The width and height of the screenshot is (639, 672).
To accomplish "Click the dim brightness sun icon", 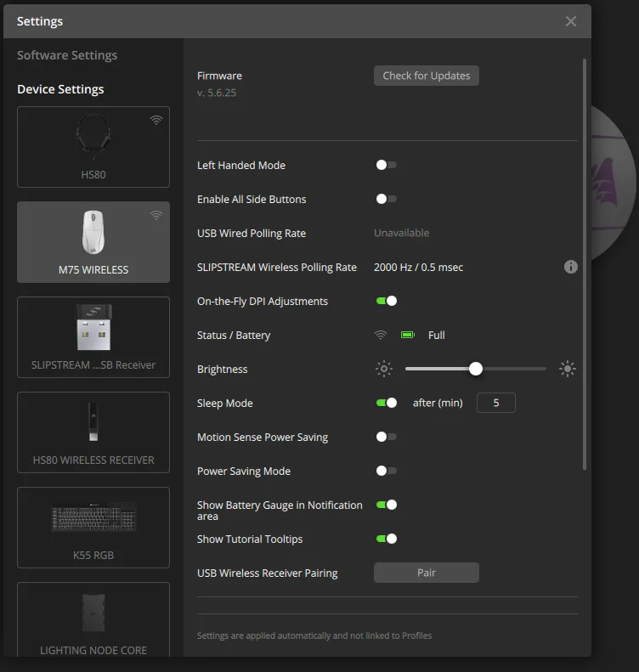I will point(384,369).
